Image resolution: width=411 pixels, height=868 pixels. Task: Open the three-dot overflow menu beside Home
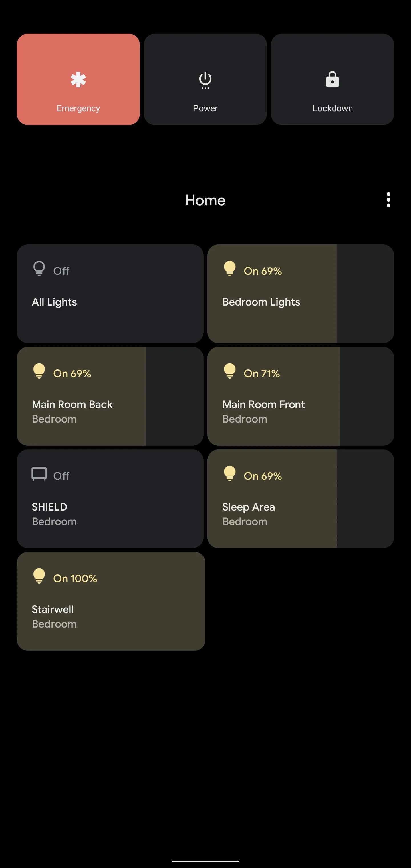click(388, 200)
